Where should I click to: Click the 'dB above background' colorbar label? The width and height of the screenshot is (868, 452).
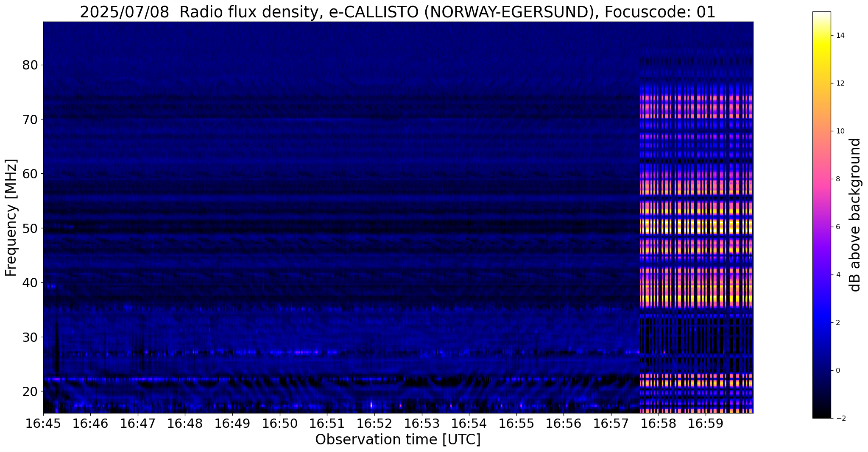click(855, 215)
